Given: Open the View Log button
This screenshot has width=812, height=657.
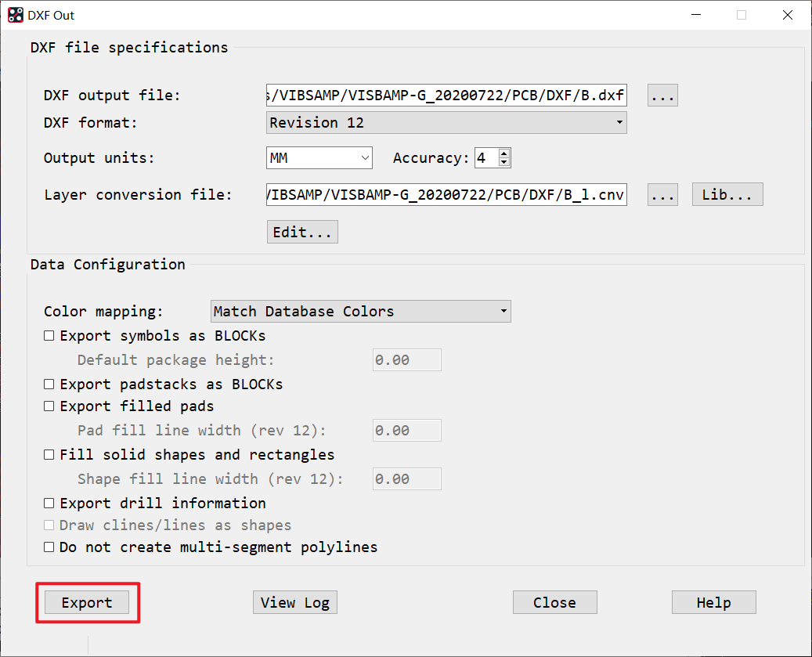Looking at the screenshot, I should [295, 602].
